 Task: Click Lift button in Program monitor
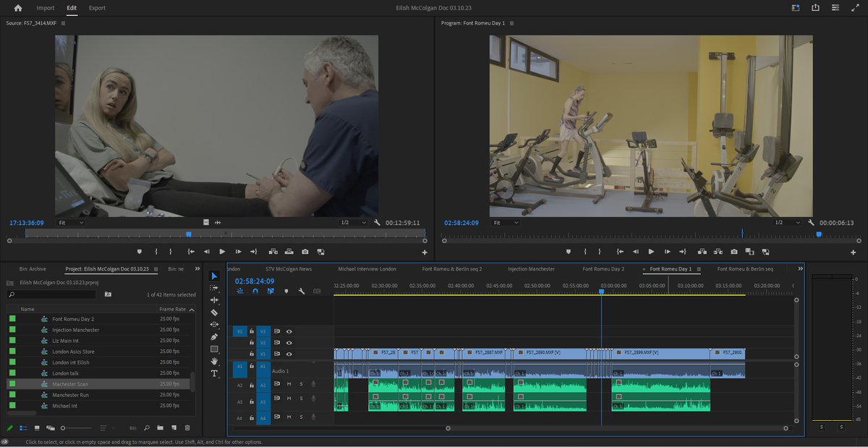[x=702, y=252]
